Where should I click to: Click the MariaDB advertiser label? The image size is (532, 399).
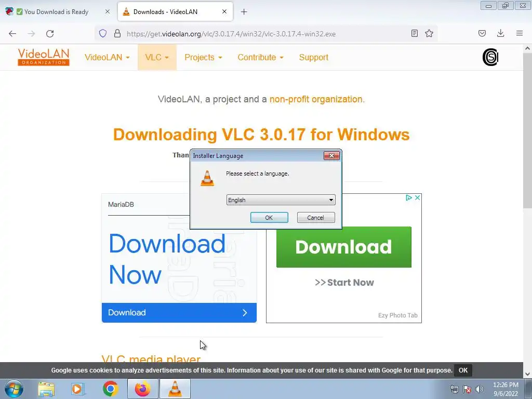pyautogui.click(x=121, y=204)
